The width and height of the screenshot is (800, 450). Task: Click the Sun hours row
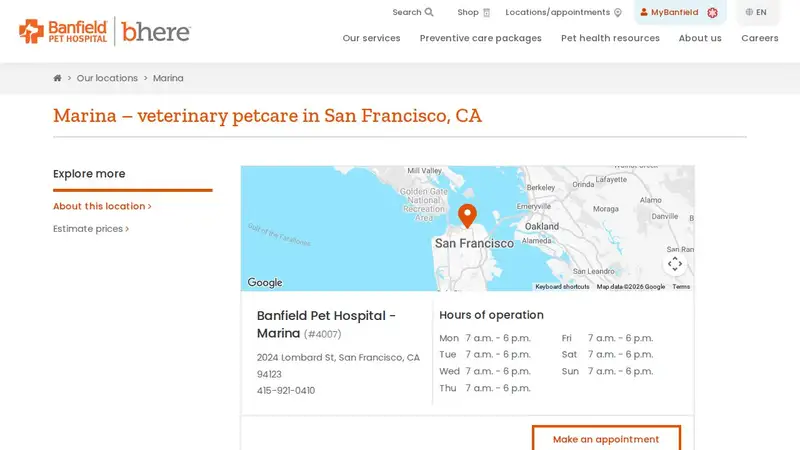[x=607, y=371]
